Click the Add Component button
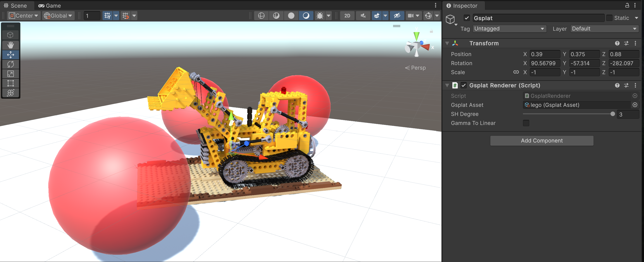644x262 pixels. point(541,141)
